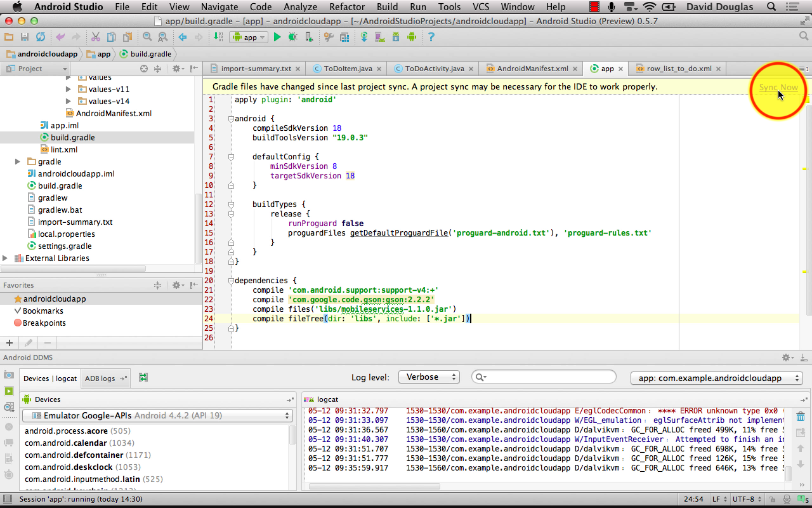Select settings.gradle in the project tree
812x508 pixels.
[65, 246]
